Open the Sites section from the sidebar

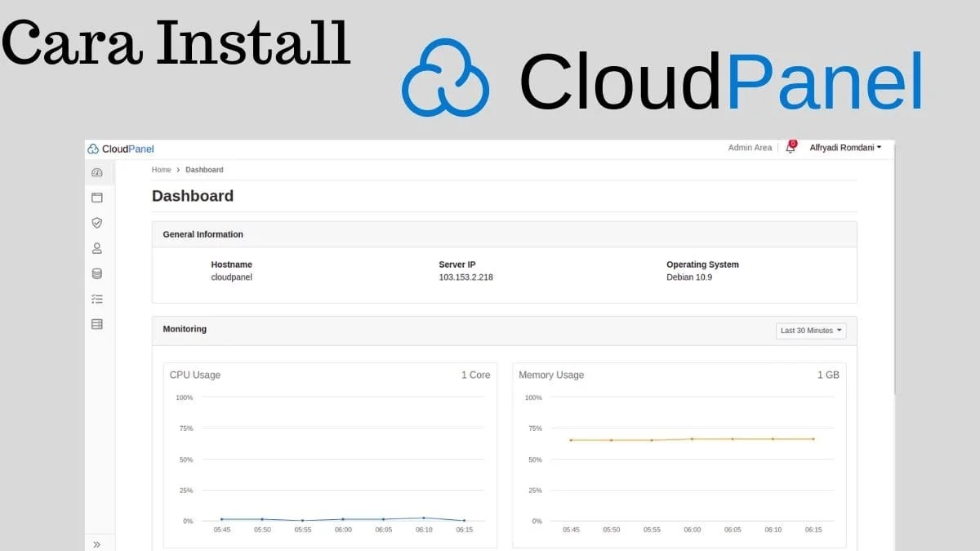coord(97,198)
